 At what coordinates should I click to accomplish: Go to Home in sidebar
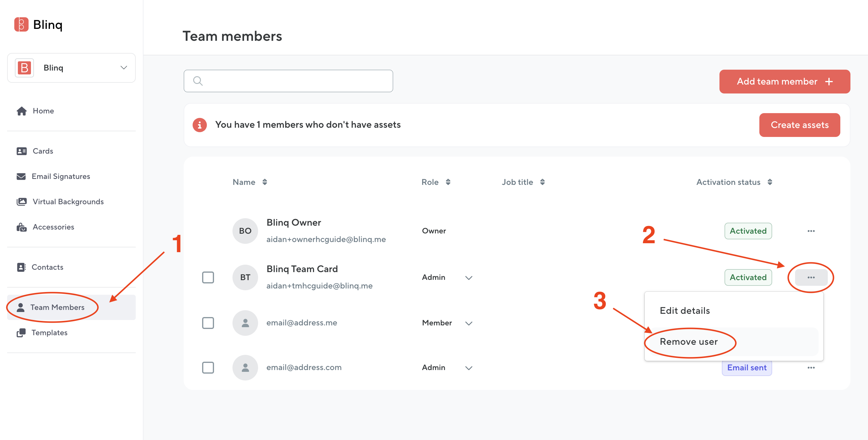pyautogui.click(x=71, y=111)
